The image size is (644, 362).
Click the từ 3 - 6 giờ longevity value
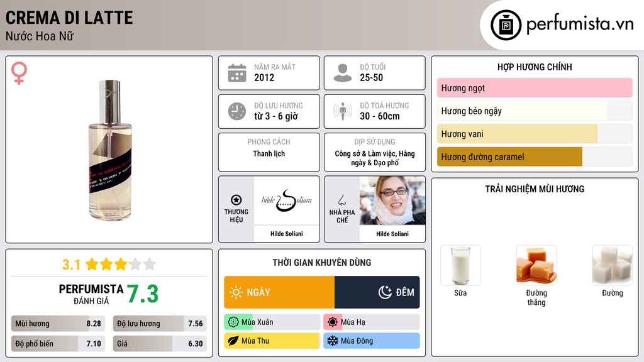coord(276,116)
